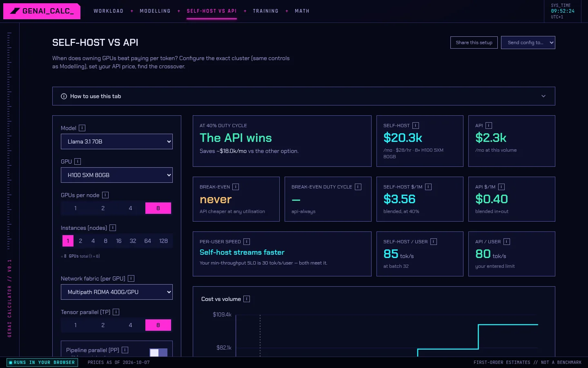Click the GENAI_CALC_ logo

pos(42,11)
